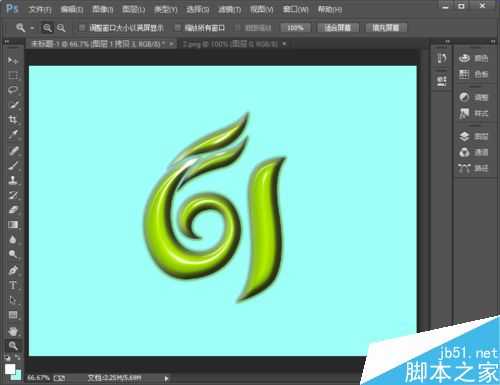This screenshot has width=500, height=385.
Task: Reset default foreground and background colors
Action: (7, 358)
